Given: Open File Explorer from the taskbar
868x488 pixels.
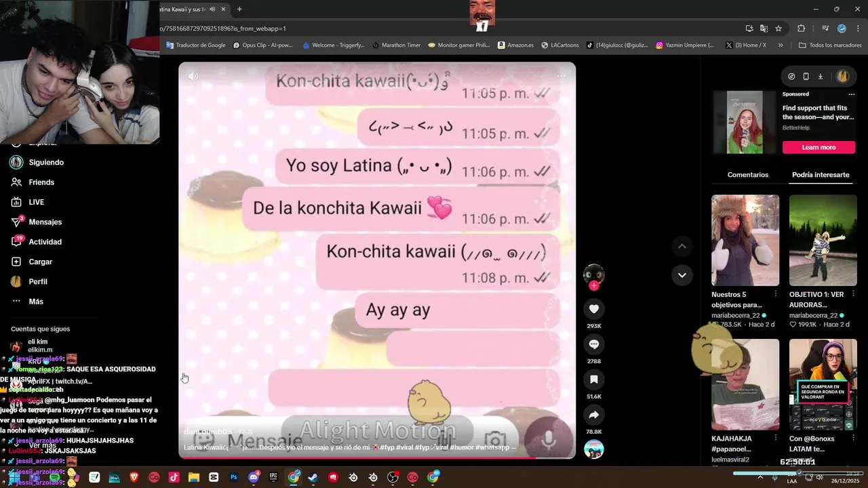Looking at the screenshot, I should 194,477.
